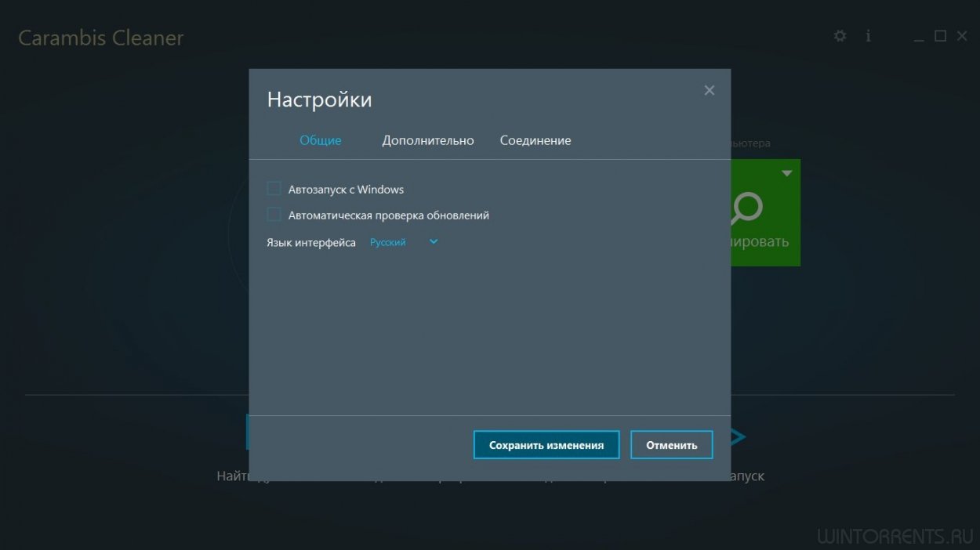Image resolution: width=980 pixels, height=550 pixels.
Task: Click the blue play arrow icon
Action: [738, 437]
